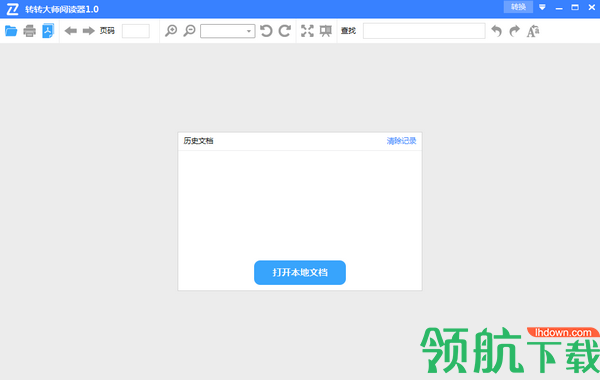600x380 pixels.
Task: Click the 历史文档 heading text
Action: click(x=198, y=141)
